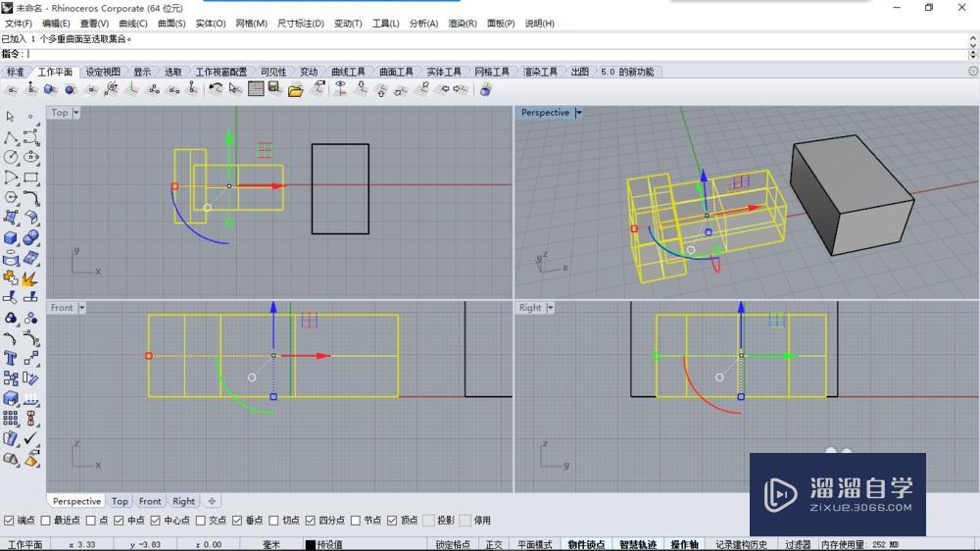
Task: Click the Undo CPlane change icon
Action: pos(215,89)
